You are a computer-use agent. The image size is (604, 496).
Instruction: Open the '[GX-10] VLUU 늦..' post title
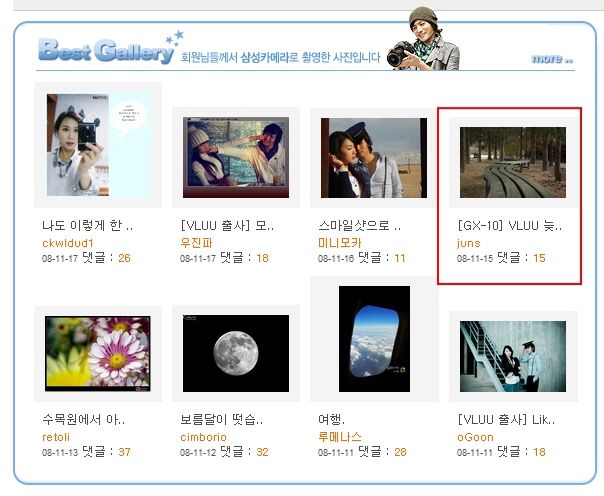coord(510,225)
